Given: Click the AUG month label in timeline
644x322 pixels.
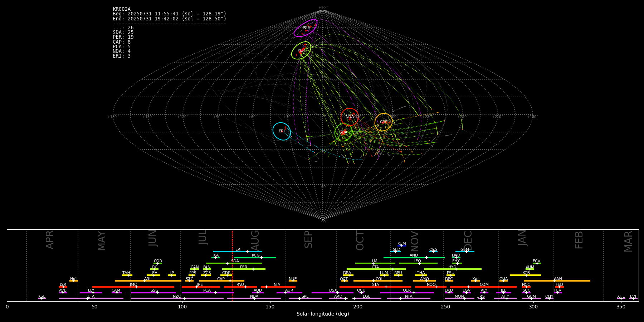Looking at the screenshot, I should 255,240.
